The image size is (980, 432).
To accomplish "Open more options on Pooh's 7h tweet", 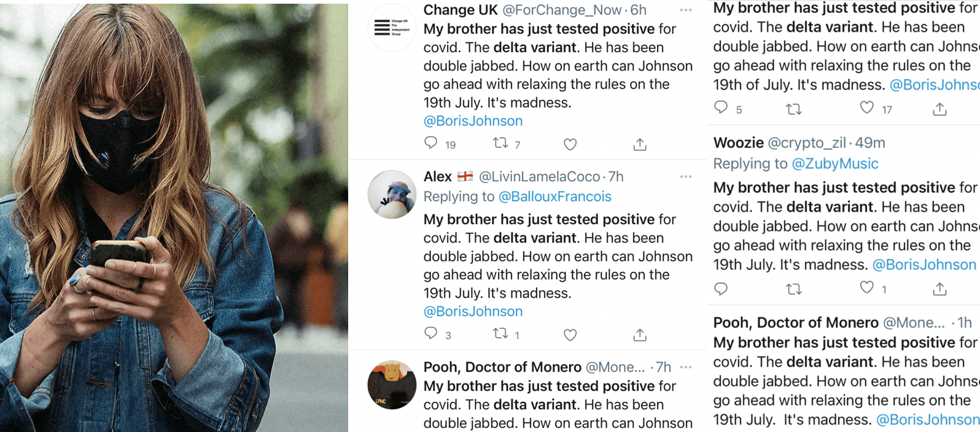I will coord(686,367).
